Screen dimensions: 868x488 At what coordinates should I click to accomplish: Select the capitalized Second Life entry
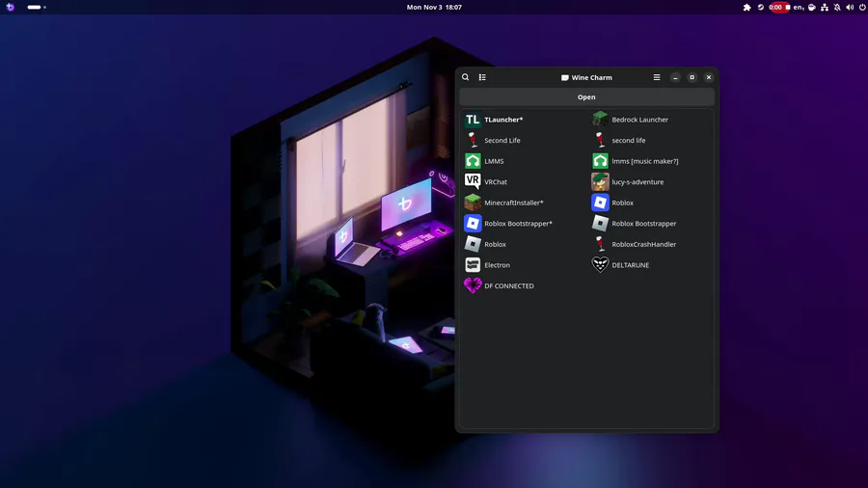523,141
